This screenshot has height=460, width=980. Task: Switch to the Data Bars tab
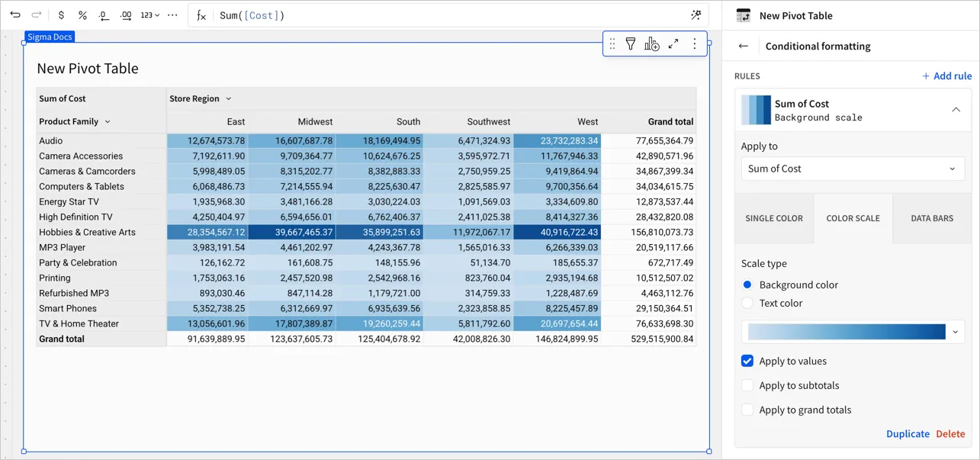click(932, 218)
